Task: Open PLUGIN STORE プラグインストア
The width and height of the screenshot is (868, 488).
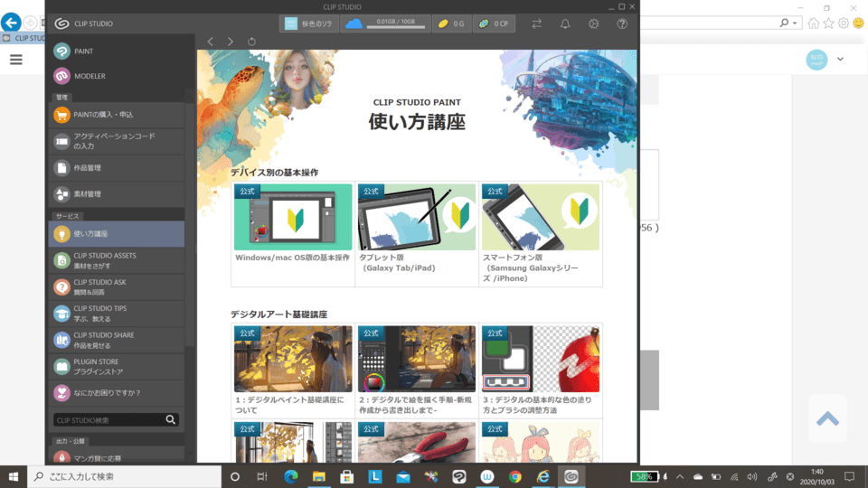Action: tap(117, 366)
